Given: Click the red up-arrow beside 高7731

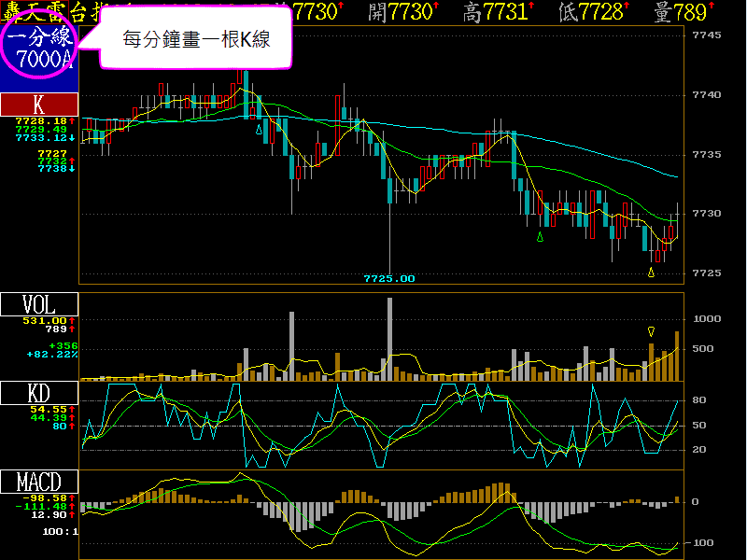Looking at the screenshot, I should pyautogui.click(x=531, y=8).
